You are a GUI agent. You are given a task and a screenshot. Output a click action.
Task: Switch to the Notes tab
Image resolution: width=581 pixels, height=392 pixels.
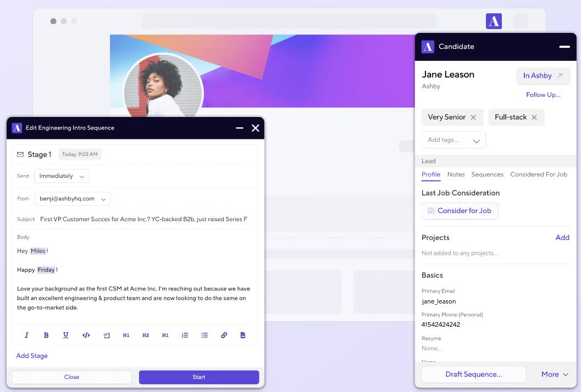pos(456,175)
